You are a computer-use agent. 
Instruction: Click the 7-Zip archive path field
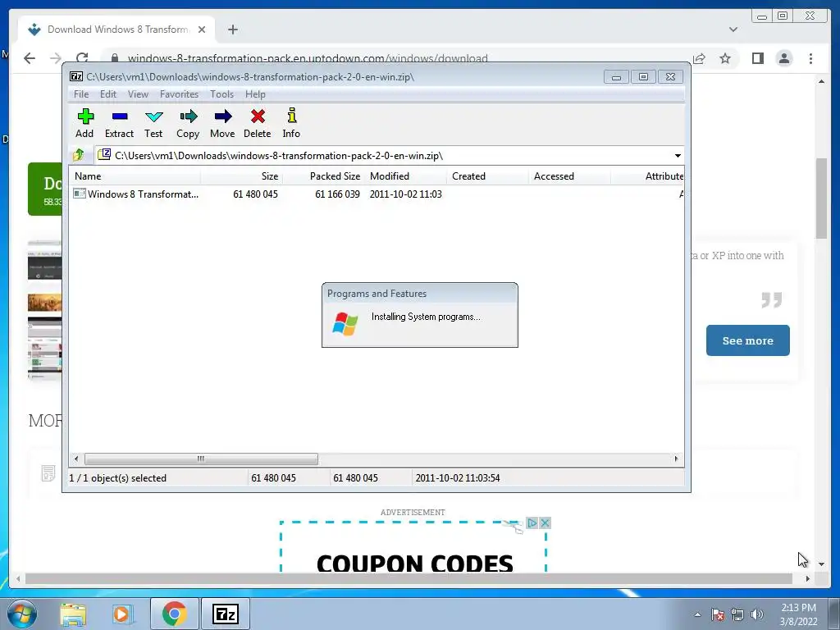click(383, 156)
